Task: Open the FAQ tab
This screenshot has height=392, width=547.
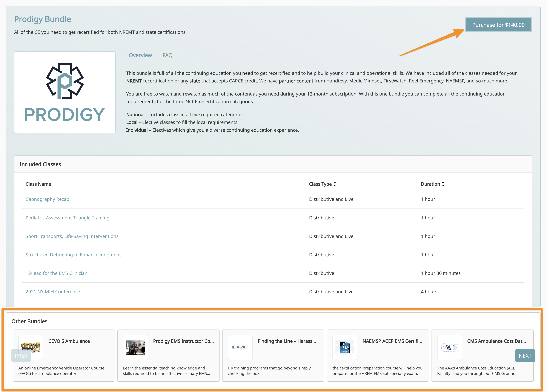Action: click(167, 55)
